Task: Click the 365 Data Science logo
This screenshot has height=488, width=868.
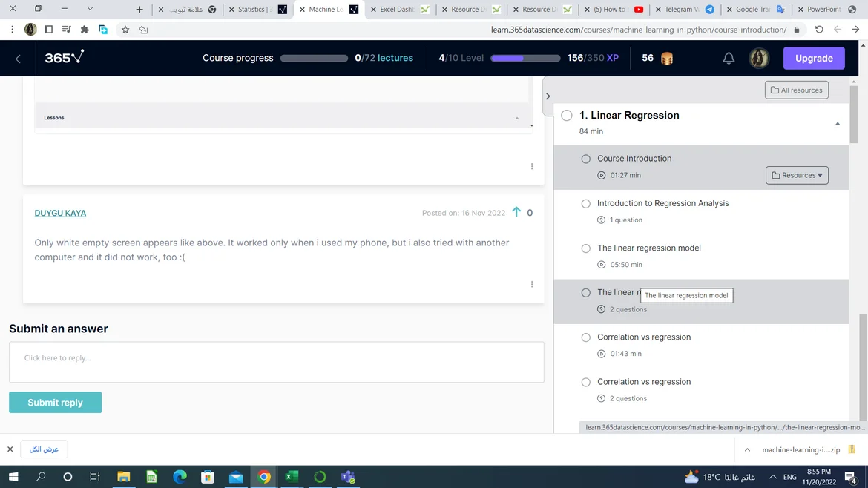Action: pyautogui.click(x=64, y=58)
